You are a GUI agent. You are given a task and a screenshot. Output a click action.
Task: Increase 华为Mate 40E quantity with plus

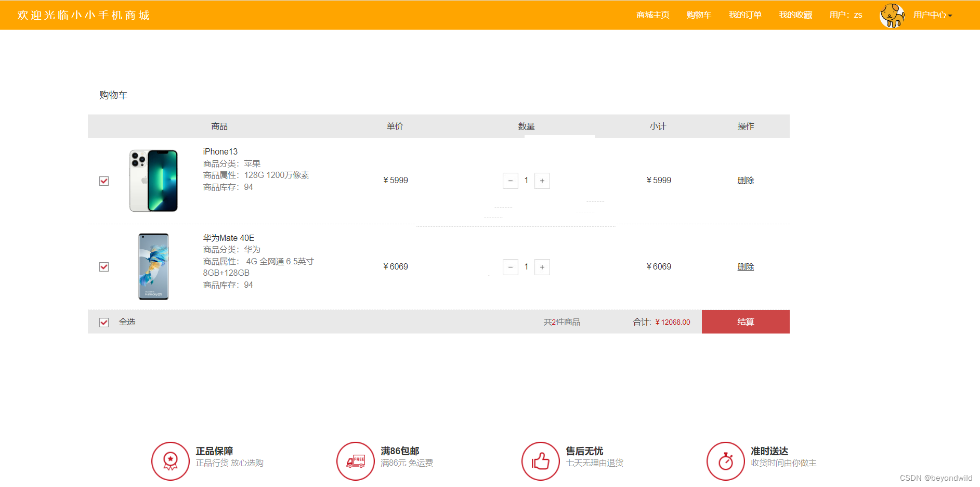[x=542, y=267]
